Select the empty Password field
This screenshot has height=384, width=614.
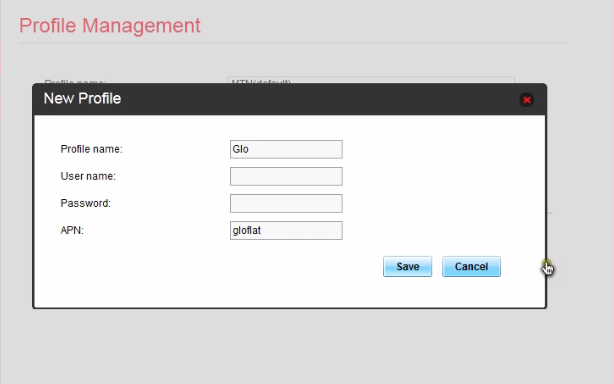pyautogui.click(x=286, y=203)
